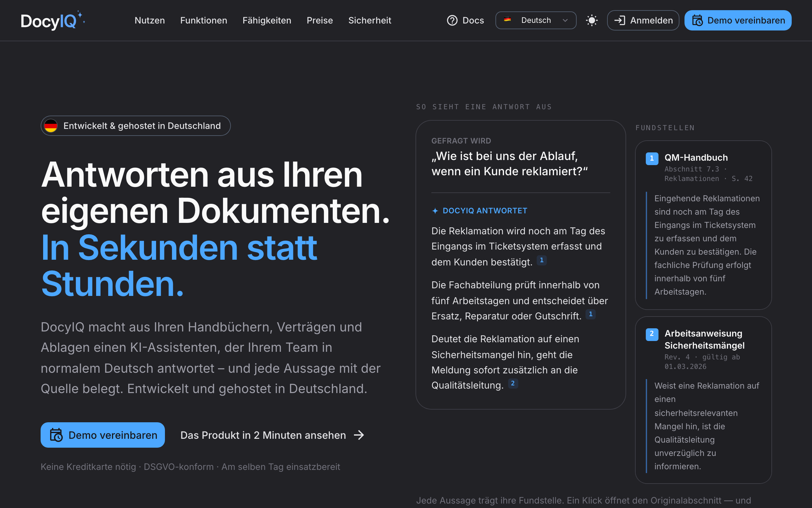Click 'SO SIEHT EINE ANTWORT AUS' label

point(484,107)
